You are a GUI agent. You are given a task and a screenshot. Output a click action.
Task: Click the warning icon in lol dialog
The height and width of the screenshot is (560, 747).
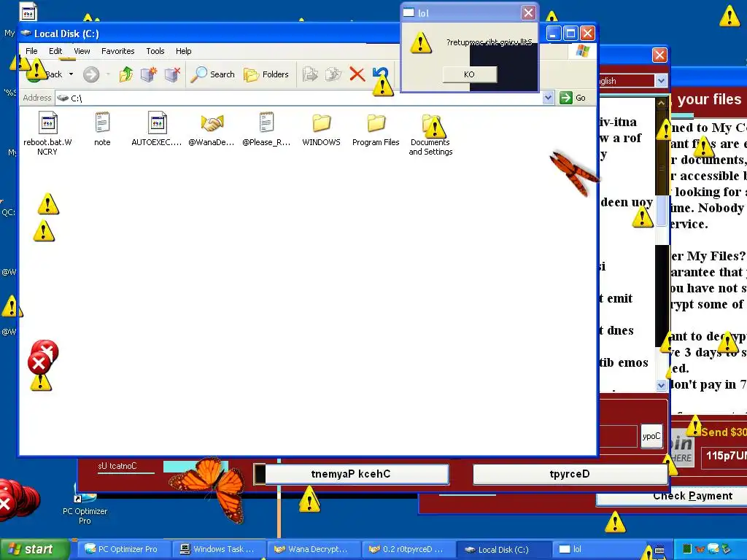point(421,42)
